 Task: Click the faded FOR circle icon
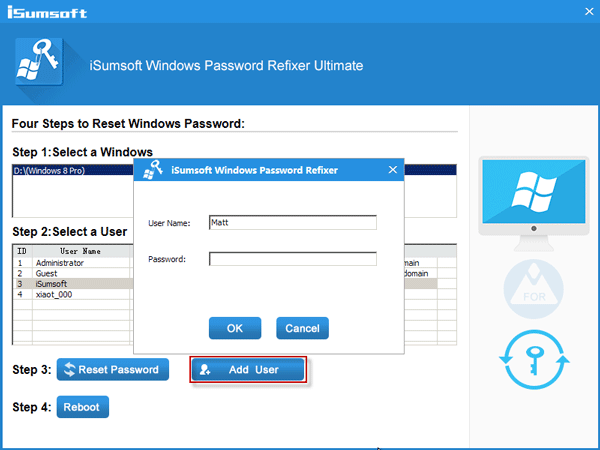(533, 289)
